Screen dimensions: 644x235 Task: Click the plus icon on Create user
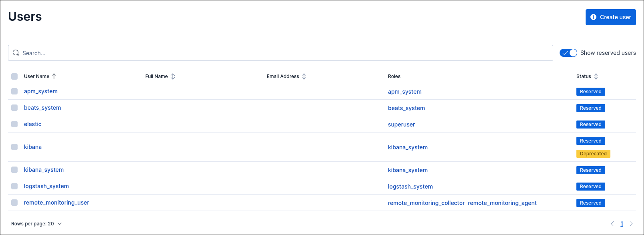pos(594,17)
